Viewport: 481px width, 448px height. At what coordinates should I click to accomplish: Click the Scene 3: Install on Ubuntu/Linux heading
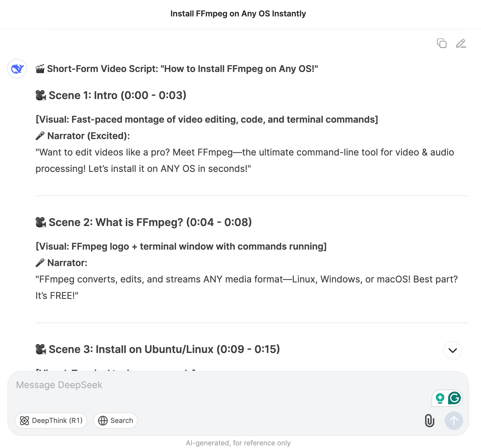click(x=158, y=349)
